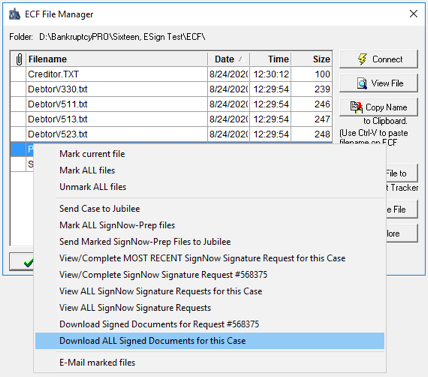Toggle mark cell beside DebtorV330.txt

coord(18,89)
